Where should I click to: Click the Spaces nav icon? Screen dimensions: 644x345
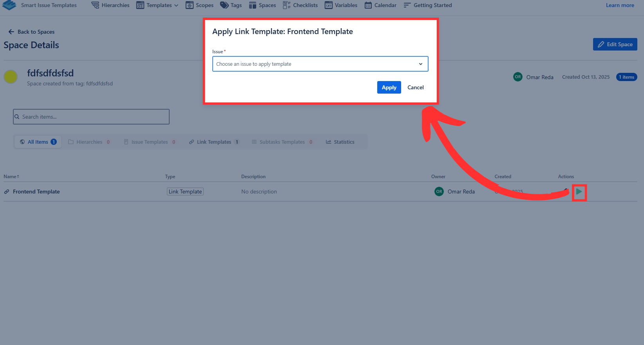(x=253, y=5)
